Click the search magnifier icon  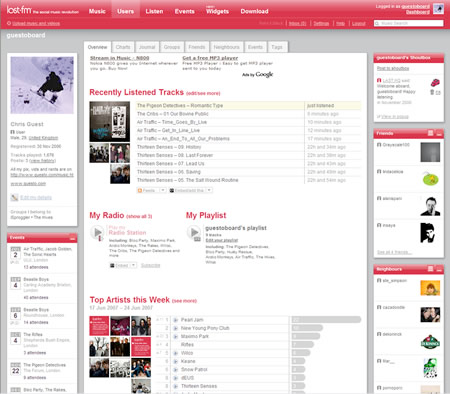[x=377, y=23]
